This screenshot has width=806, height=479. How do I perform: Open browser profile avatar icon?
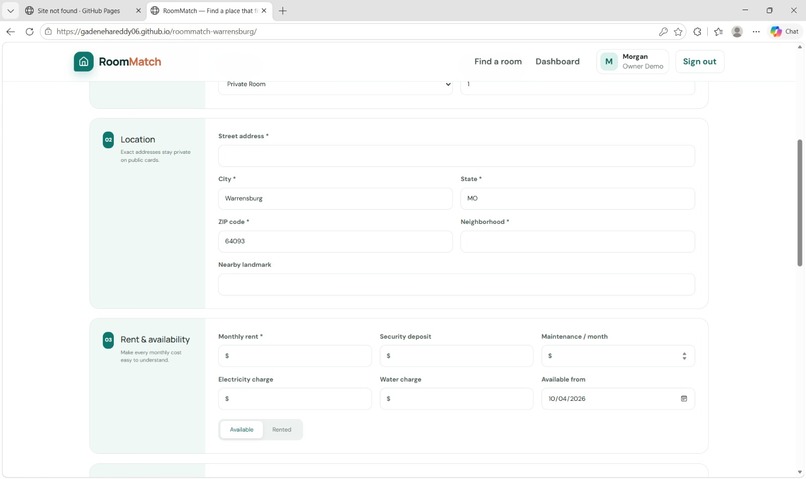(x=737, y=31)
